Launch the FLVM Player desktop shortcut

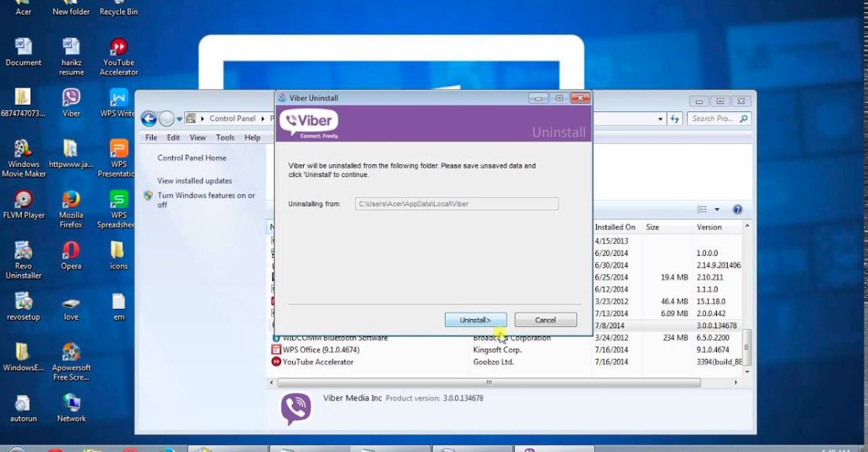click(x=23, y=204)
